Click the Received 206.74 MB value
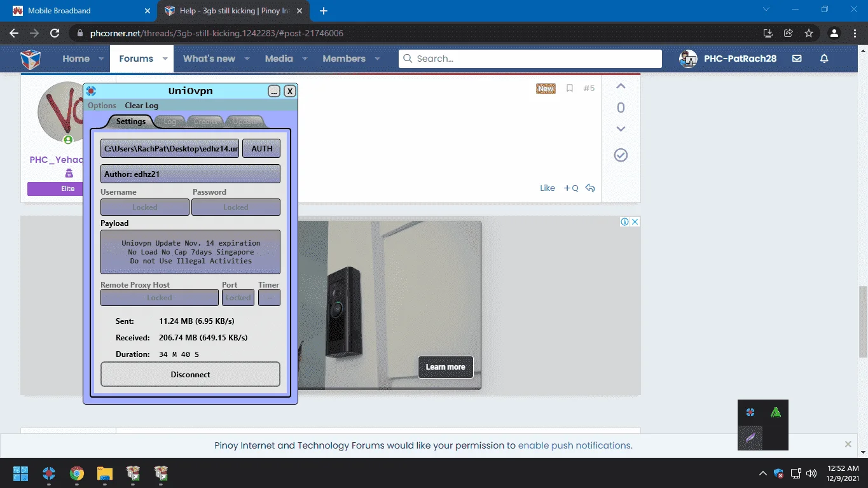 coord(203,338)
